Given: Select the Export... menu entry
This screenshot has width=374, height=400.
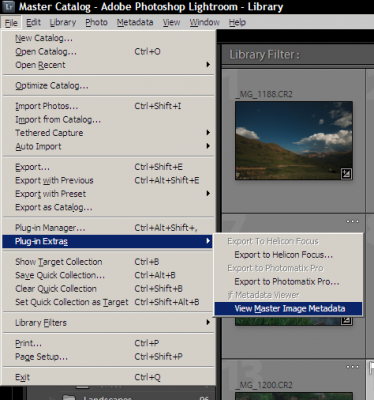Looking at the screenshot, I should tap(109, 167).
